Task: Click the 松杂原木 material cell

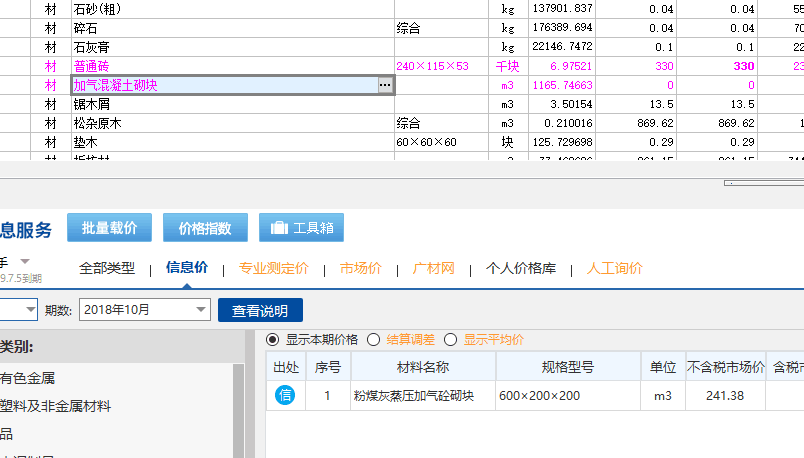Action: point(233,123)
